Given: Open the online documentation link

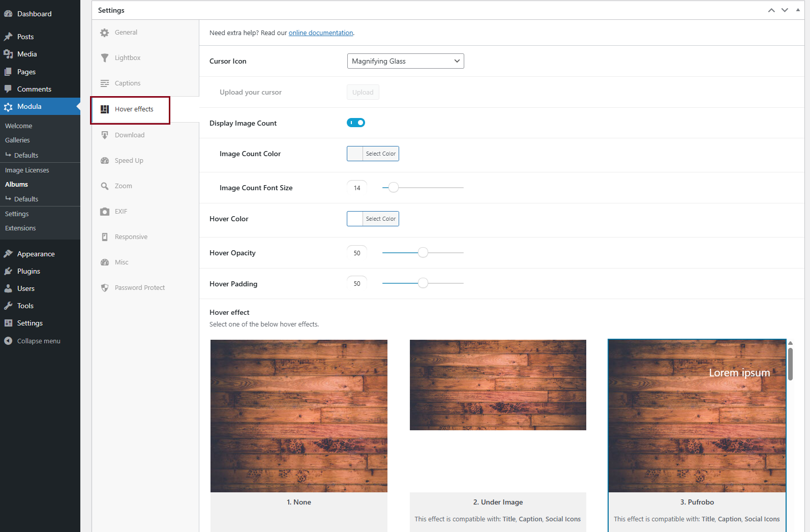Looking at the screenshot, I should click(x=321, y=33).
